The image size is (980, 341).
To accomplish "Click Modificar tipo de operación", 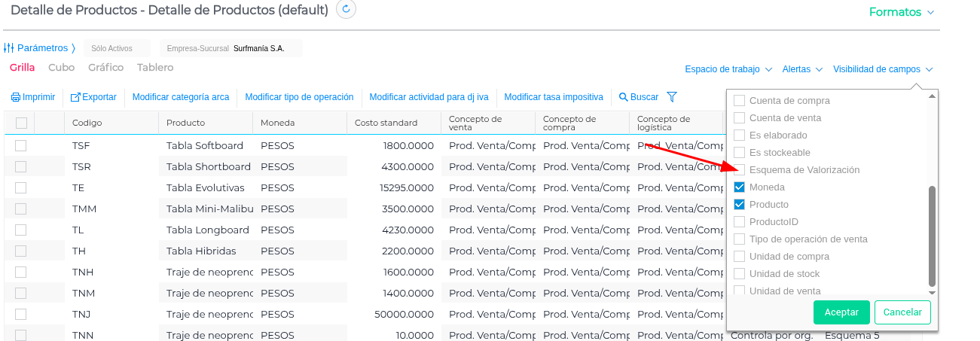I will pyautogui.click(x=299, y=97).
